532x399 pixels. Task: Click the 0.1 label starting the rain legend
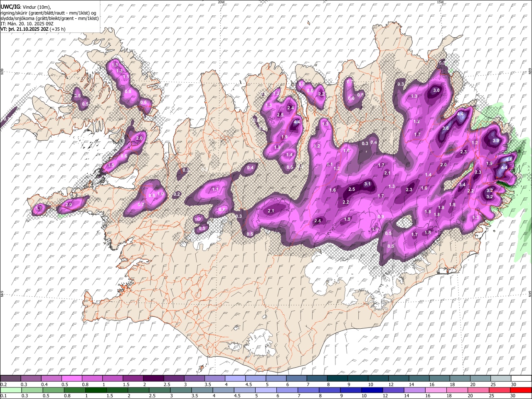click(3, 396)
